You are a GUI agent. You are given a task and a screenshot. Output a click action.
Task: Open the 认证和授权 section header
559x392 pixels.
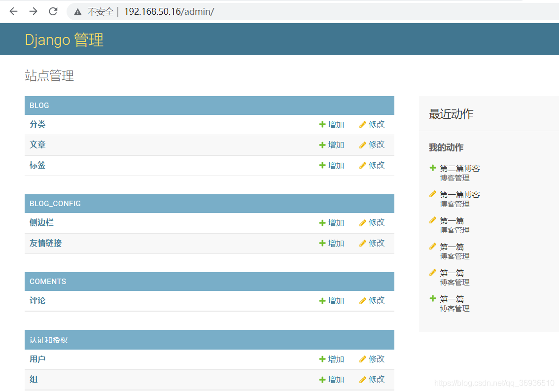point(49,340)
